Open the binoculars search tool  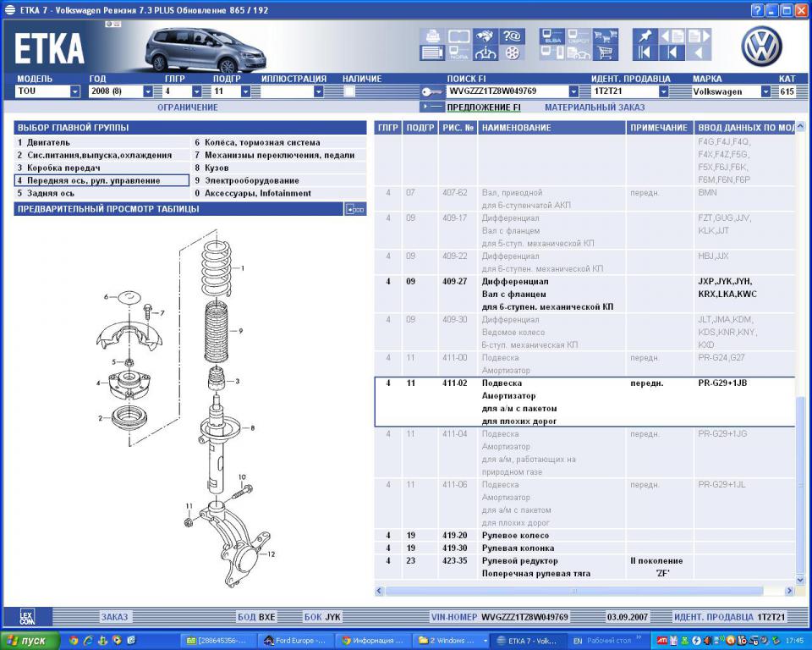(x=486, y=36)
